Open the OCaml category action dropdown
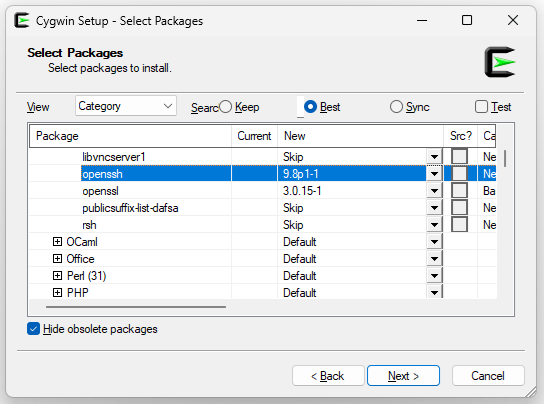This screenshot has height=404, width=544. tap(434, 242)
